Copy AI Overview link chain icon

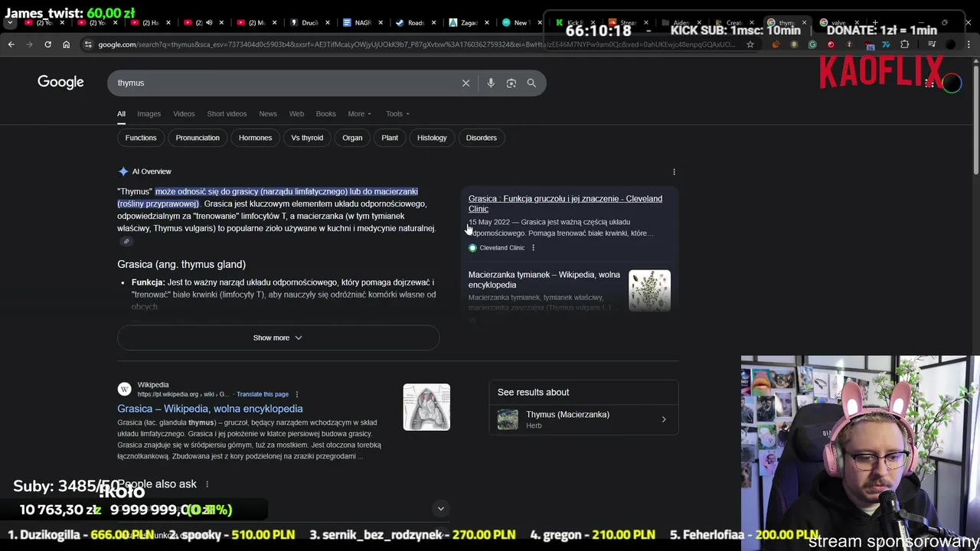pyautogui.click(x=126, y=241)
